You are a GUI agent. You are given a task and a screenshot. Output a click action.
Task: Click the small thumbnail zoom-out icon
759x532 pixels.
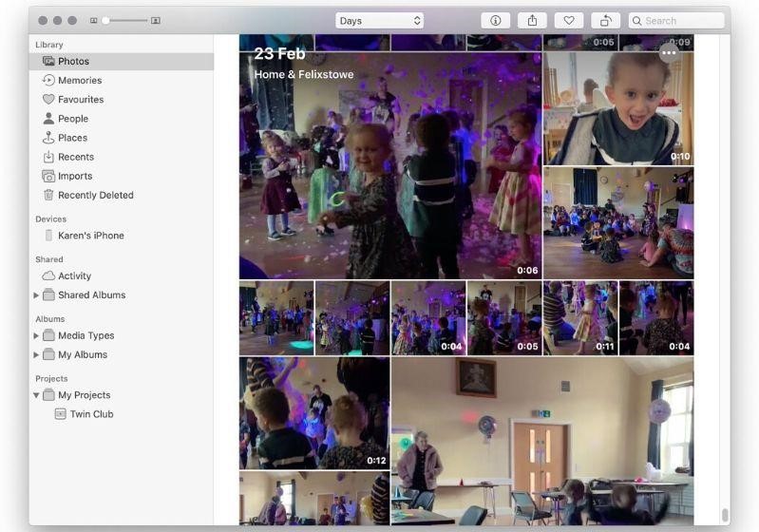point(94,20)
